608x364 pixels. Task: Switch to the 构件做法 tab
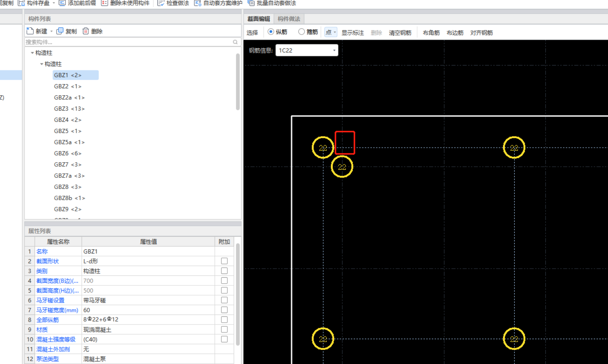point(289,19)
